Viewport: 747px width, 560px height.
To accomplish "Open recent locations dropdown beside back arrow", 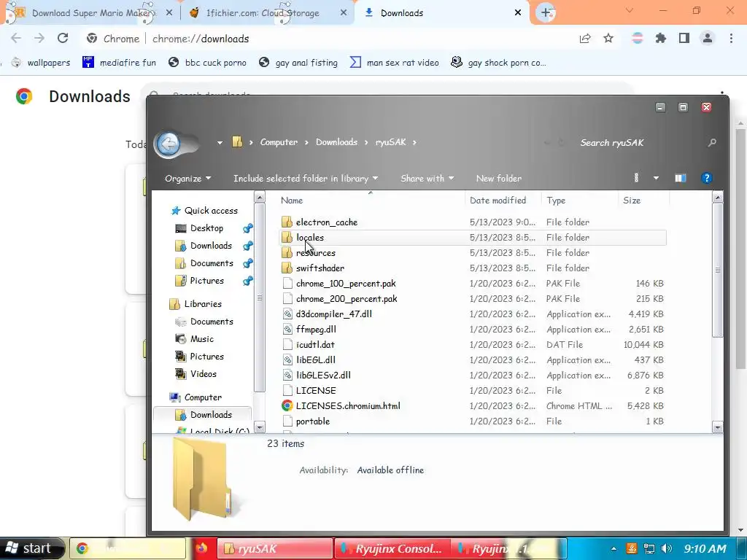I will pyautogui.click(x=220, y=142).
